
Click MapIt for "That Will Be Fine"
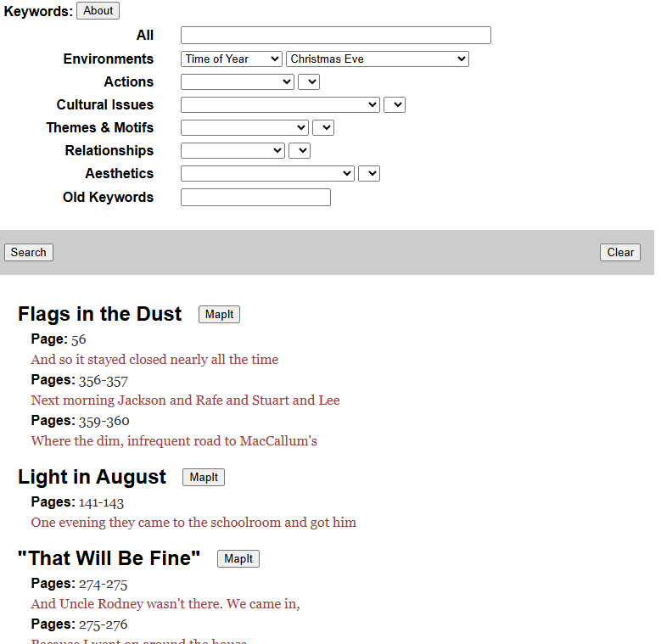click(x=238, y=559)
